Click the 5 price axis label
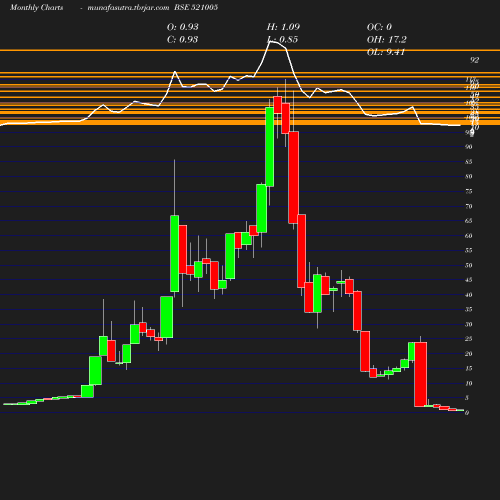500x500 pixels. tap(467, 398)
